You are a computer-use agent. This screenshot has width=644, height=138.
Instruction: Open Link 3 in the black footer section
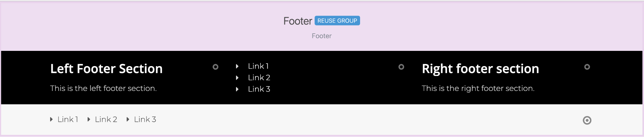pyautogui.click(x=259, y=89)
